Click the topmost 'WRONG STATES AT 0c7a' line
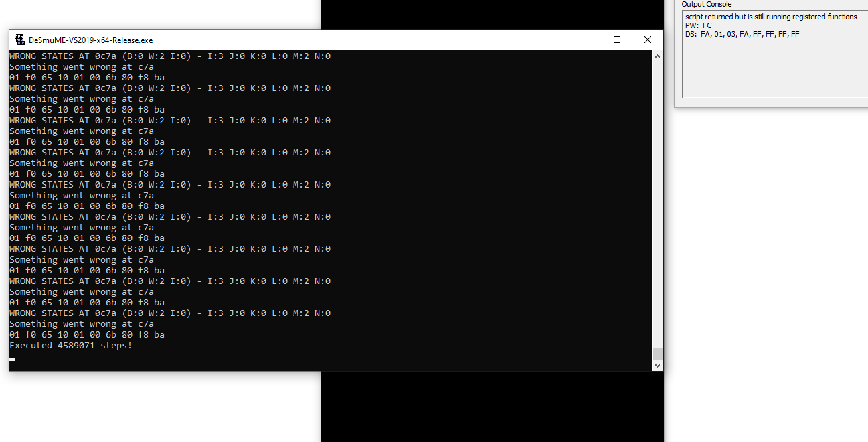The width and height of the screenshot is (868, 442). tap(170, 56)
